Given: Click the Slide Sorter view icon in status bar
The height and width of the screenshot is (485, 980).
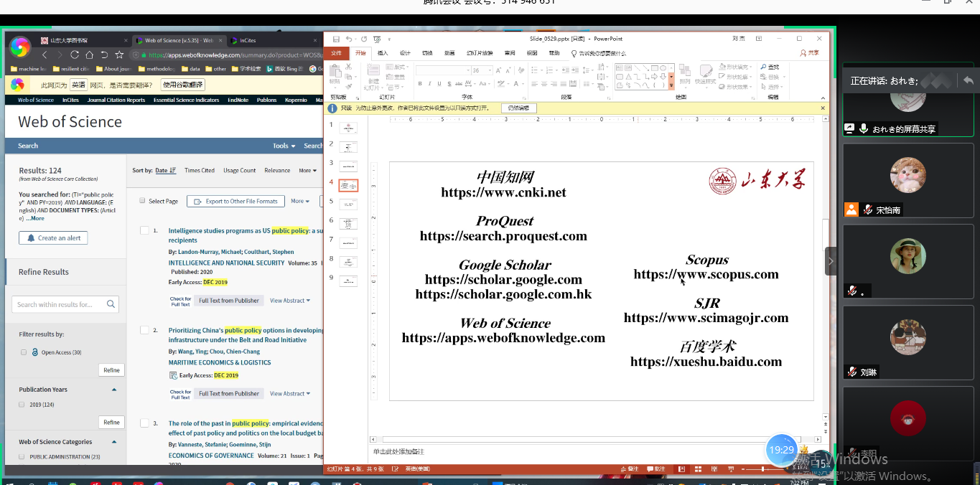Looking at the screenshot, I should (x=697, y=469).
